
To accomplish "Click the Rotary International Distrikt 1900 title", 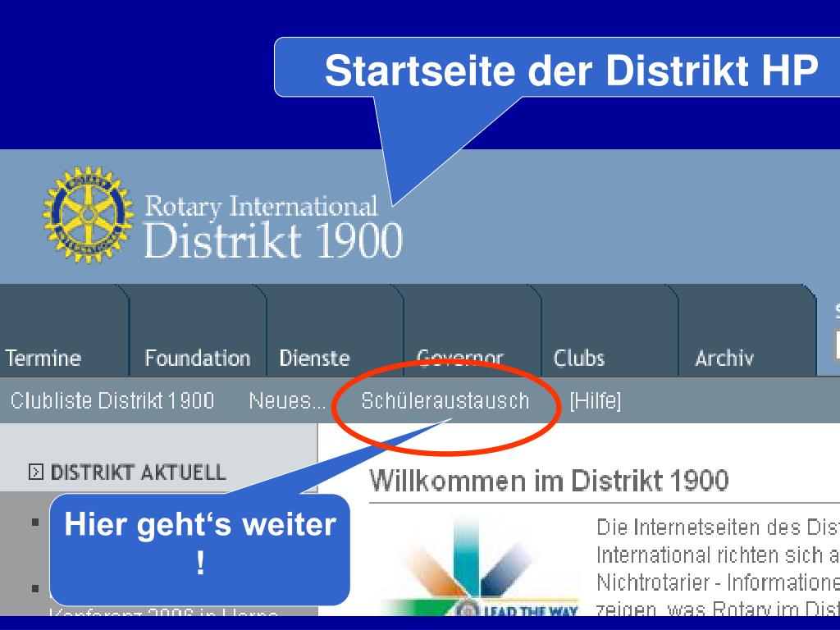I will pyautogui.click(x=273, y=227).
